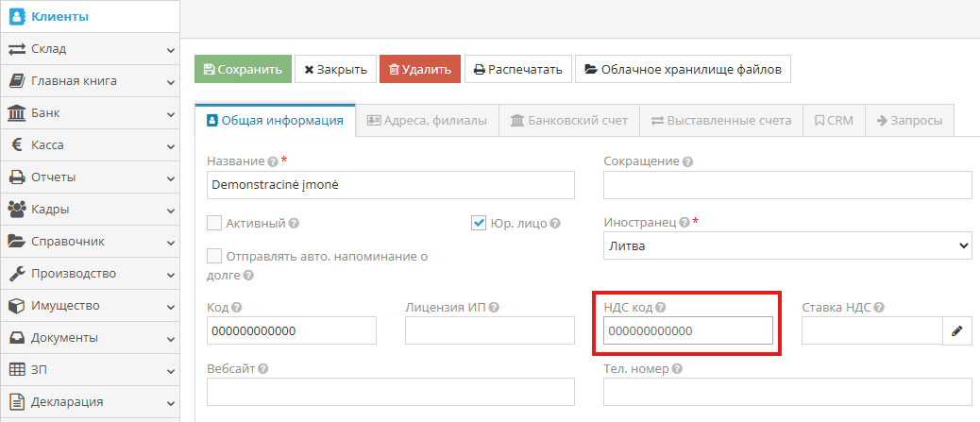Click help icon next to Ставка НДС
The image size is (980, 422).
coord(879,308)
